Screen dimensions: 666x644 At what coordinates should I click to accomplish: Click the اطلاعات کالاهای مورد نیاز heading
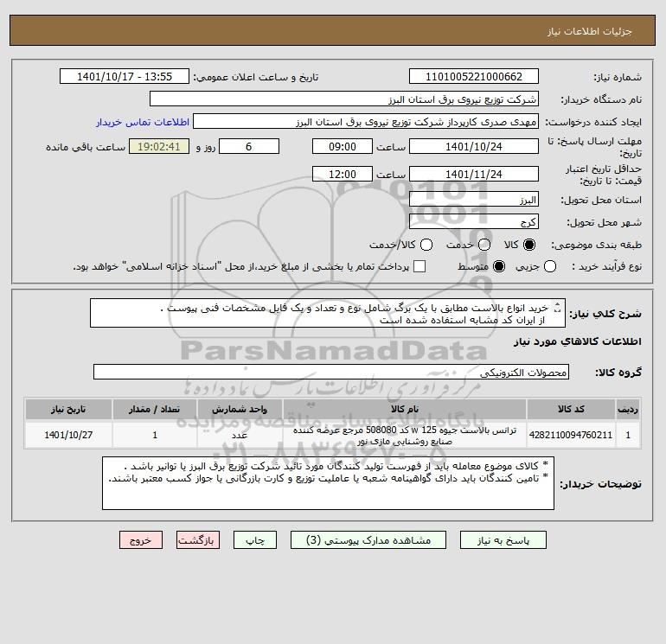click(577, 341)
